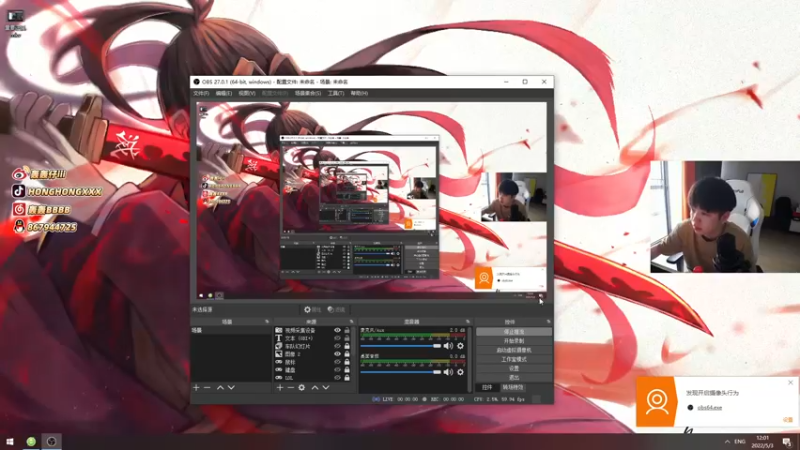Undock the Scenes panel via header icon
This screenshot has width=800, height=450.
coord(267,322)
